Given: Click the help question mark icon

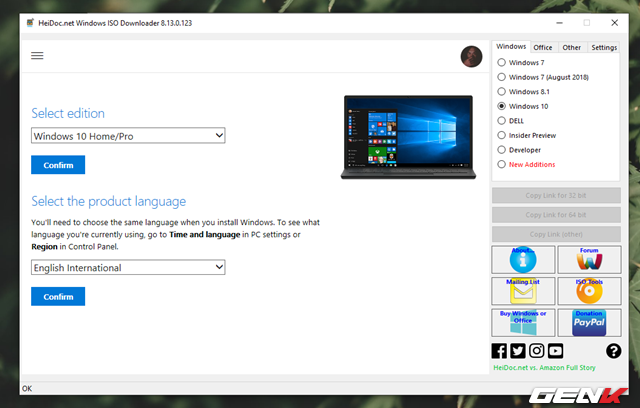Looking at the screenshot, I should (613, 351).
